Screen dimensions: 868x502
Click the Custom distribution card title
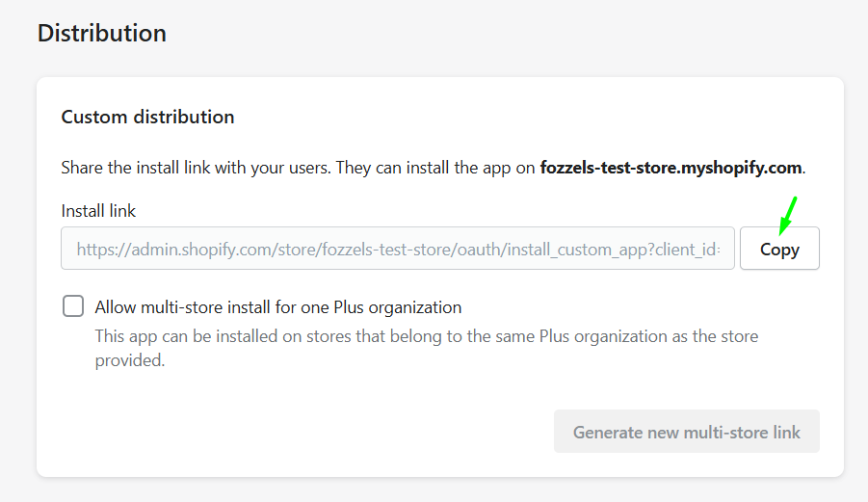click(147, 117)
